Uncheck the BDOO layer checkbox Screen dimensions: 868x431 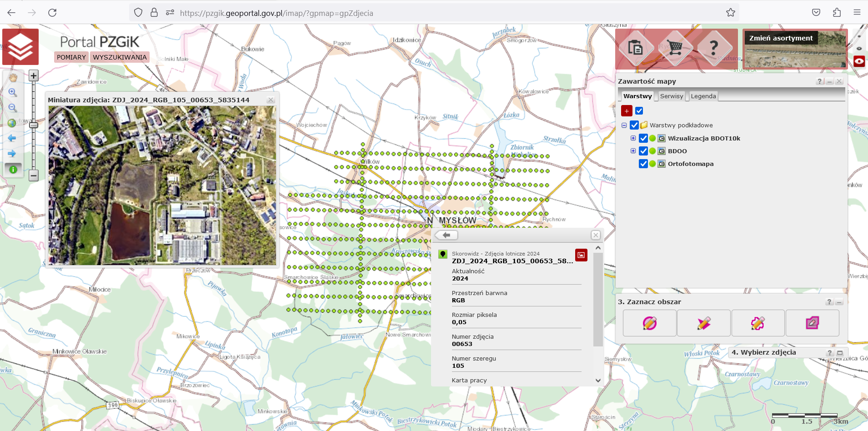tap(643, 151)
